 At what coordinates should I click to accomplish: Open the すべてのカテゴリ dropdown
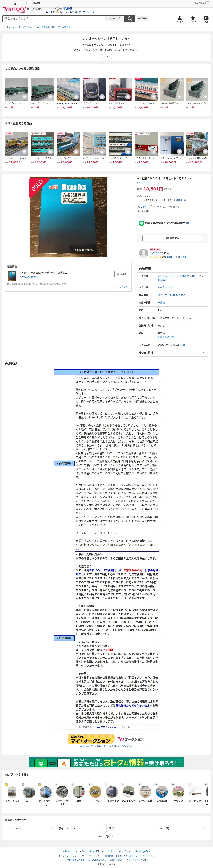(x=114, y=19)
